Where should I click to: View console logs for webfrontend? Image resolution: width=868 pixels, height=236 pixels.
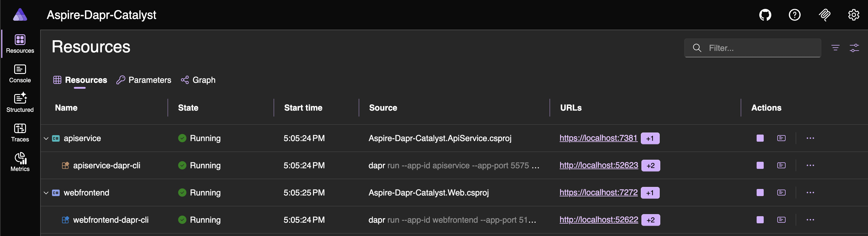click(x=781, y=193)
